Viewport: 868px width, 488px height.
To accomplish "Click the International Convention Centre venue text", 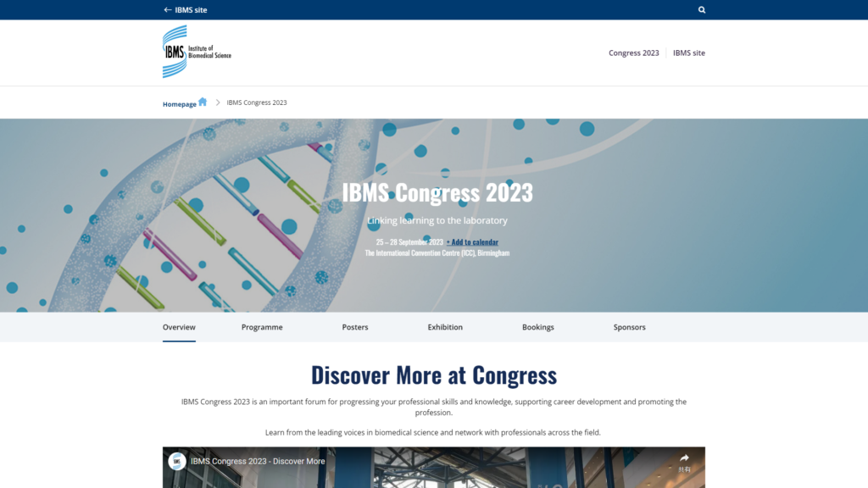I will pos(437,252).
